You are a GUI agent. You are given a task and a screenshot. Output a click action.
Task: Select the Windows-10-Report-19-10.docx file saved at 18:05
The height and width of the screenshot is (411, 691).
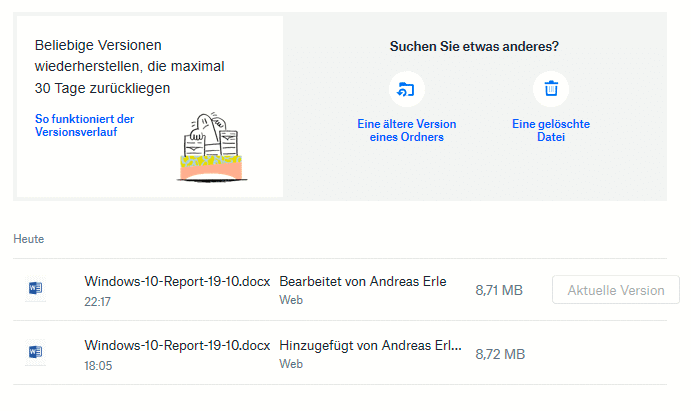[x=177, y=345]
